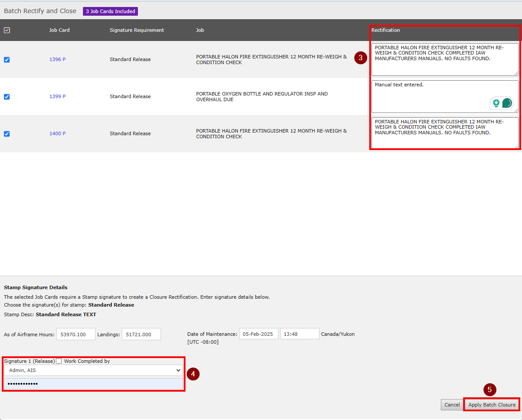Toggle the select-all checkbox in table header
This screenshot has height=420, width=522.
[x=7, y=30]
